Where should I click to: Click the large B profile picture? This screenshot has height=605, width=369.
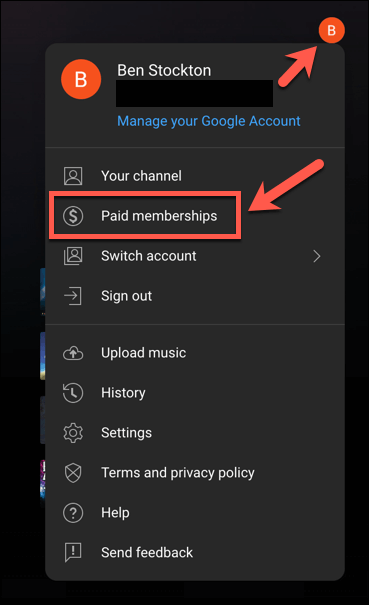click(x=81, y=79)
